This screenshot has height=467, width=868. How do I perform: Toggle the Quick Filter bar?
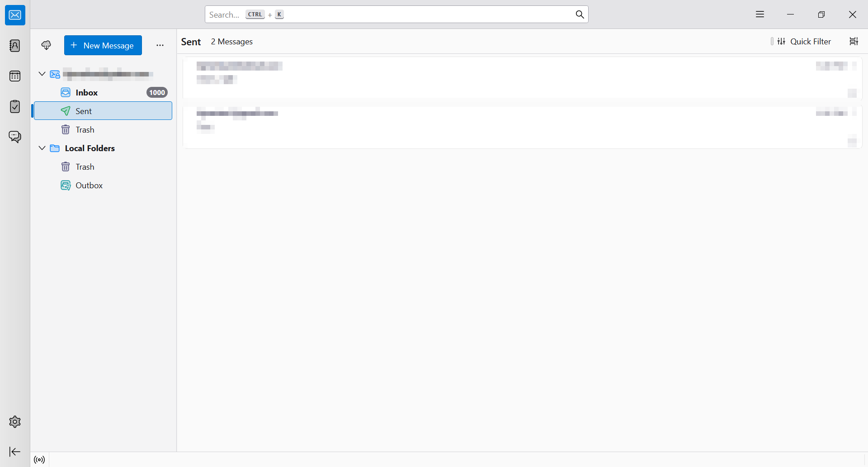coord(804,42)
